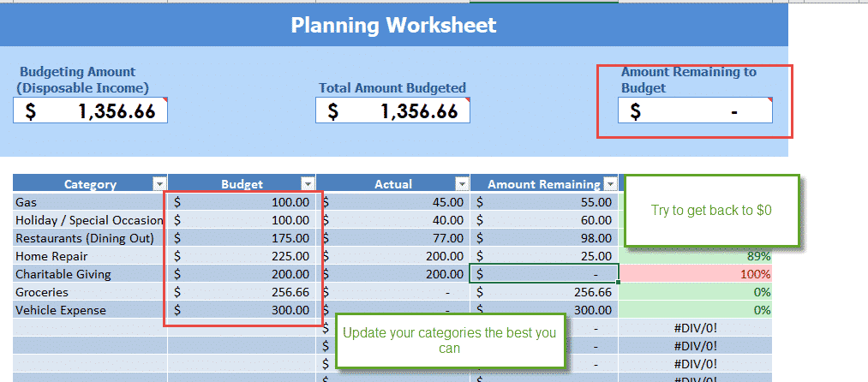Screen dimensions: 868x382
Task: Click the green 89% percentage cell
Action: (x=696, y=256)
